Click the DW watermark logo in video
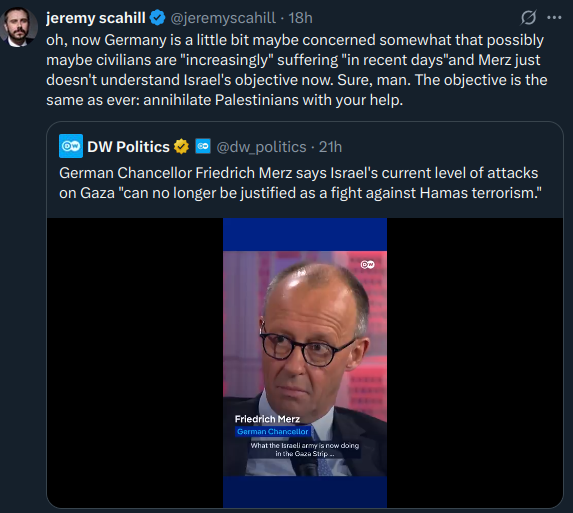 (367, 264)
